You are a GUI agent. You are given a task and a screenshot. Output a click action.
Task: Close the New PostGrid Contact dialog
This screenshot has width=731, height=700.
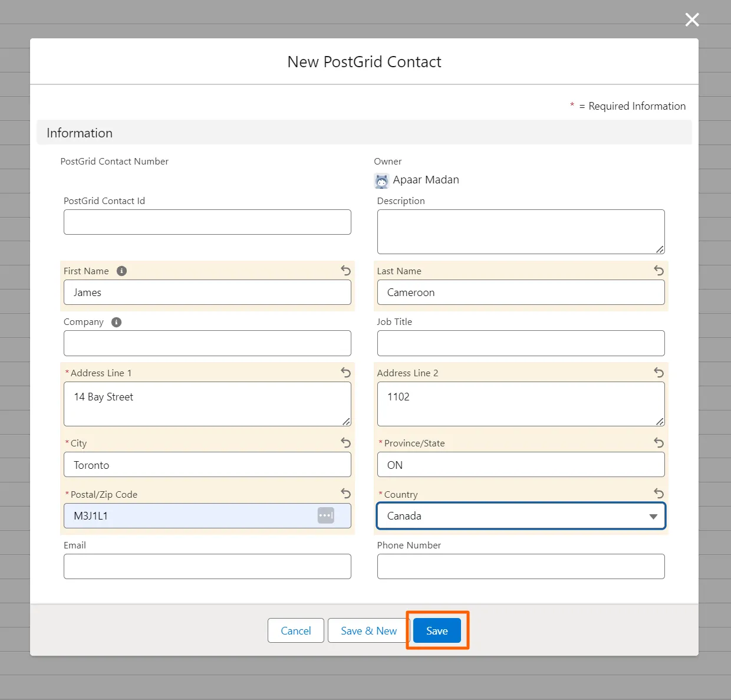pos(692,20)
